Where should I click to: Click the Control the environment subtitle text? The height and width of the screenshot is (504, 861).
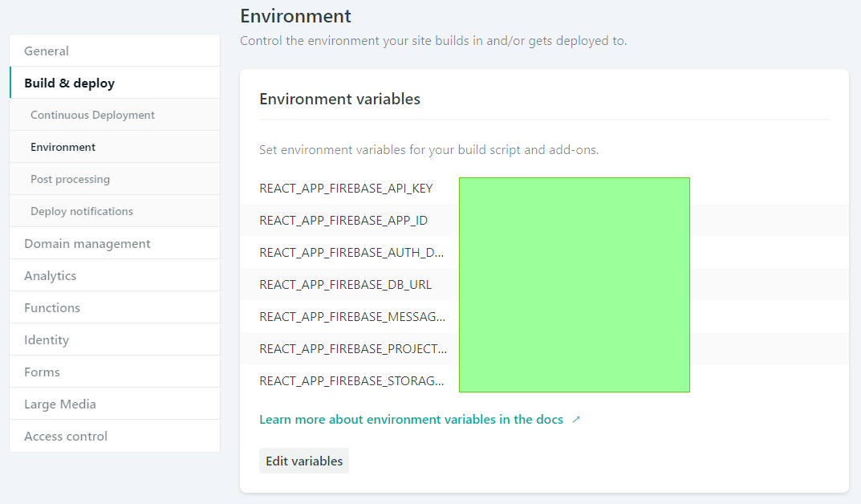[x=433, y=41]
